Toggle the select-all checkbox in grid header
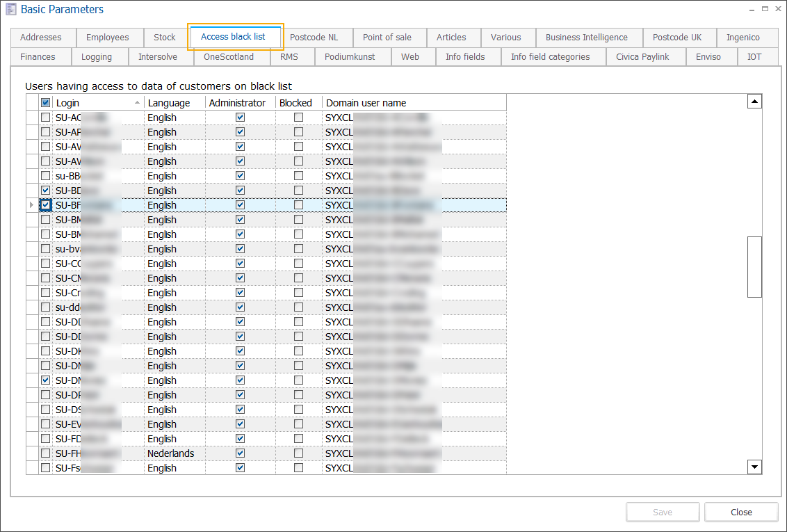Viewport: 787px width, 532px height. tap(45, 102)
